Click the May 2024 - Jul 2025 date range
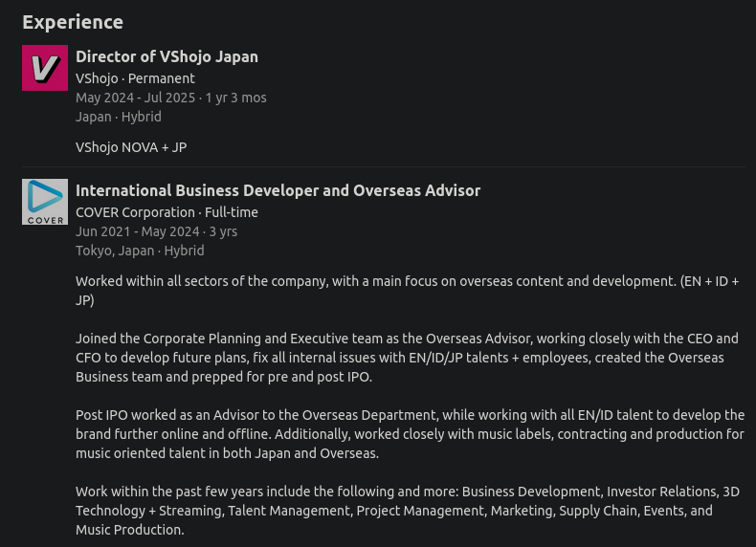 136,98
